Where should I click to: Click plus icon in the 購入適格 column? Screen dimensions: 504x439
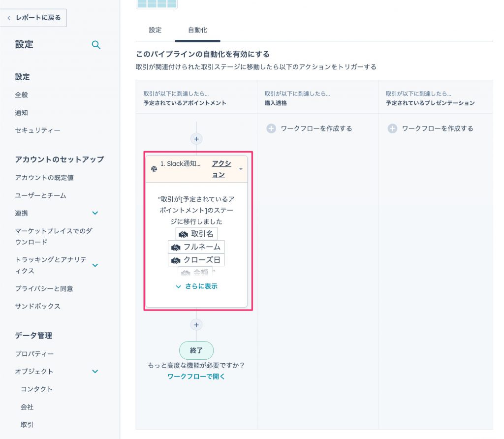(271, 128)
